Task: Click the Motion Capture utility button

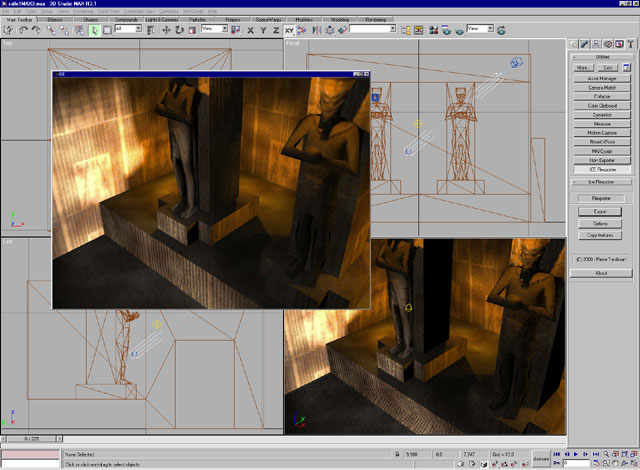Action: [602, 133]
